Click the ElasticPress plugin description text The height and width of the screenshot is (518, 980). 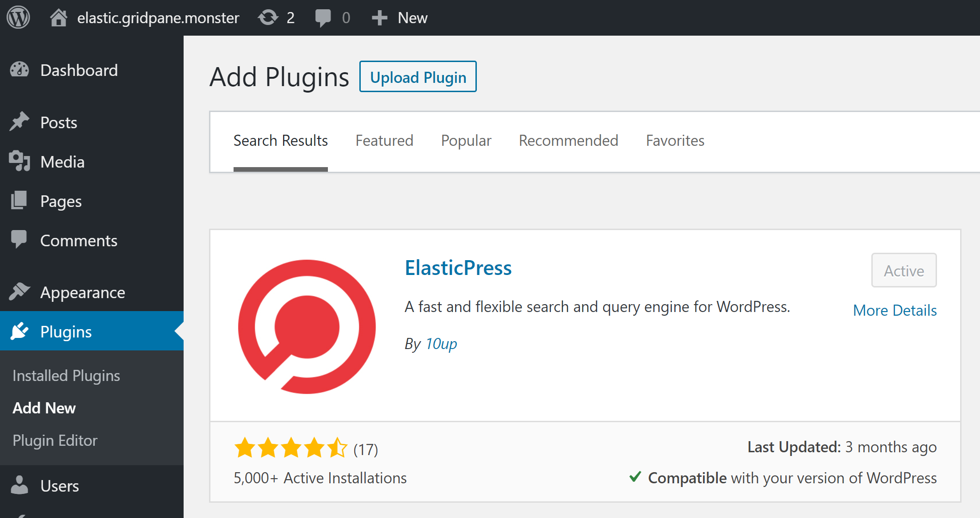coord(598,306)
